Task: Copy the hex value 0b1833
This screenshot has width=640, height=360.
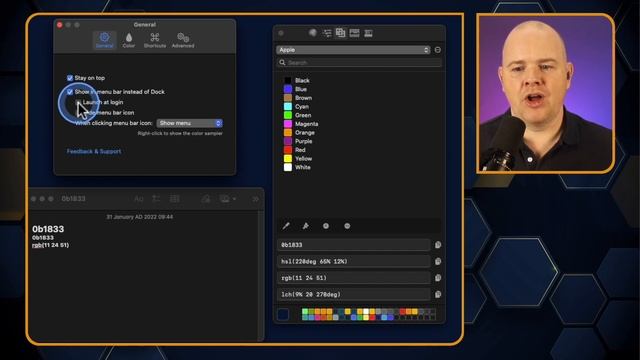Action: [x=438, y=245]
